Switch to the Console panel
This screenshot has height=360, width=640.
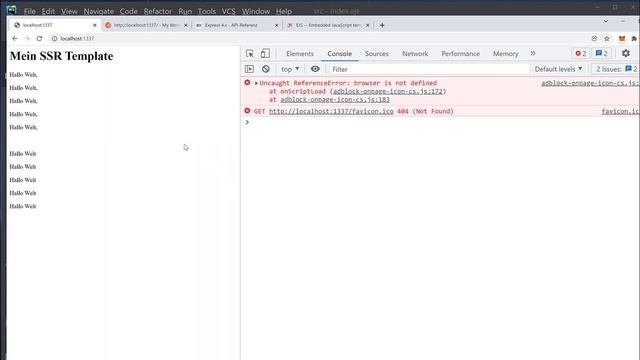point(340,53)
